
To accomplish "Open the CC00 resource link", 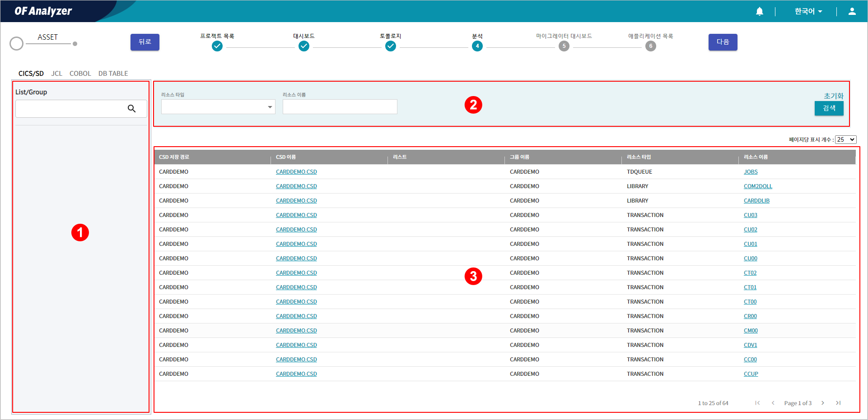I will click(x=750, y=360).
